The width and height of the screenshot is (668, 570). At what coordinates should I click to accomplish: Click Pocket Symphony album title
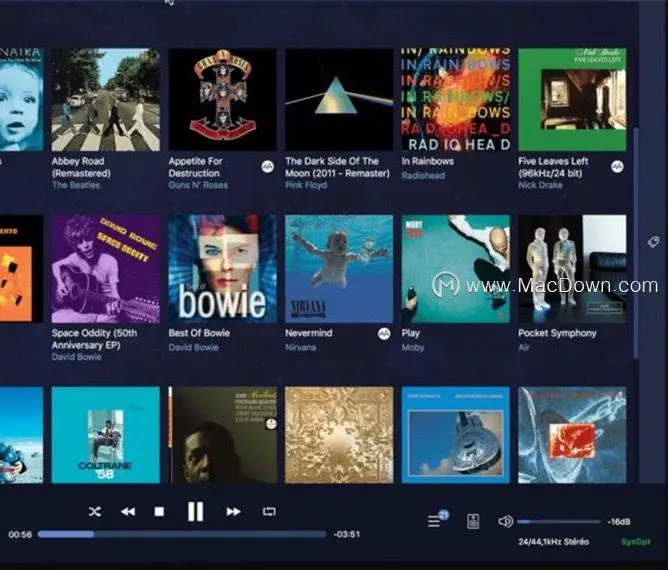click(x=557, y=333)
